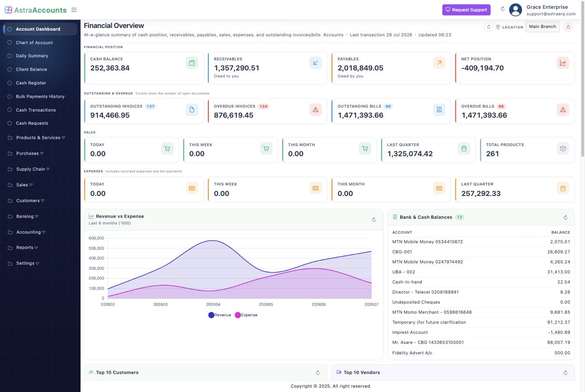Click the receipt icon on Outstanding Bills card

coord(439,110)
